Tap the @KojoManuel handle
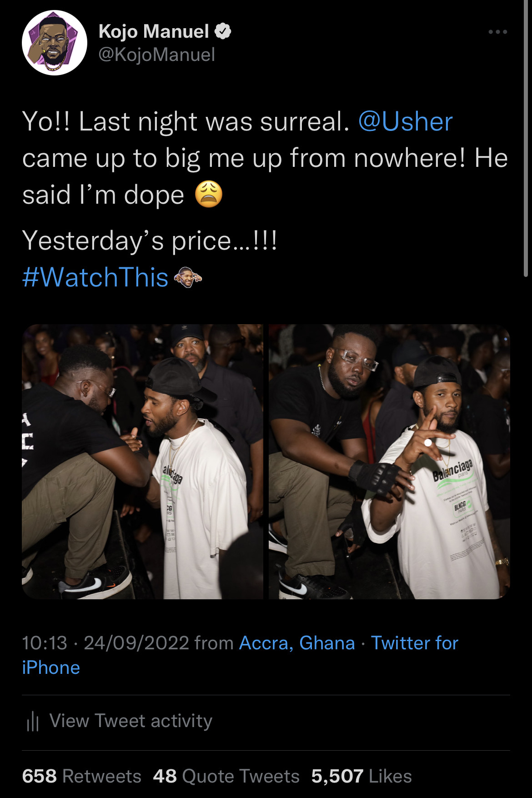 [156, 55]
